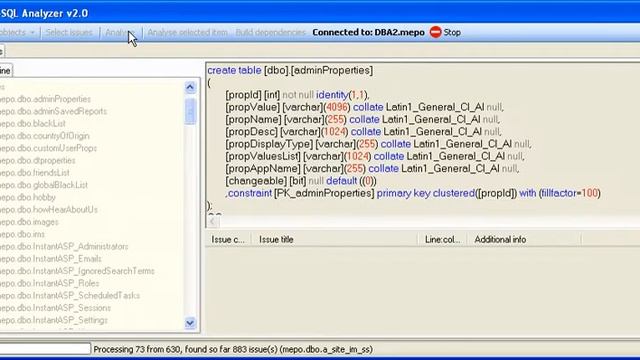The height and width of the screenshot is (360, 640).
Task: Click the 'Processing 73 from 630' status text
Action: click(x=233, y=349)
